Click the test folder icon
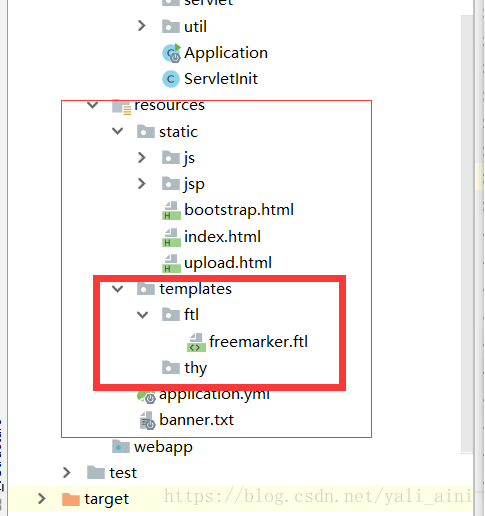This screenshot has height=516, width=485. click(x=96, y=473)
